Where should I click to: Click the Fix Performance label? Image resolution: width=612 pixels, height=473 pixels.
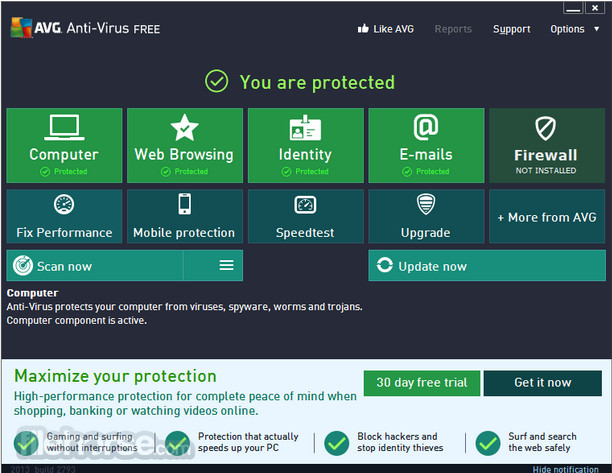point(64,233)
